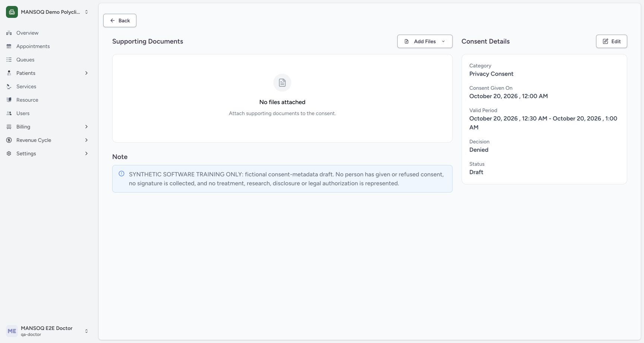
Task: Click the Appointments calendar icon
Action: coord(9,46)
